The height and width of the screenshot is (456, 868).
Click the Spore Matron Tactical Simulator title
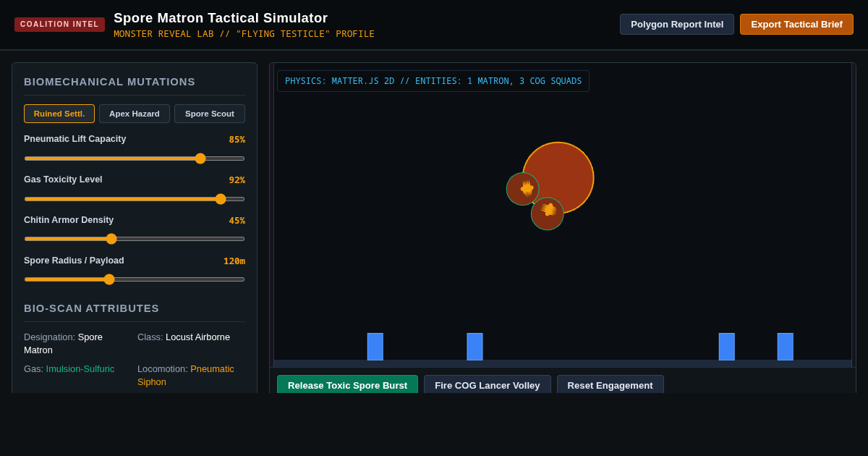point(221,18)
